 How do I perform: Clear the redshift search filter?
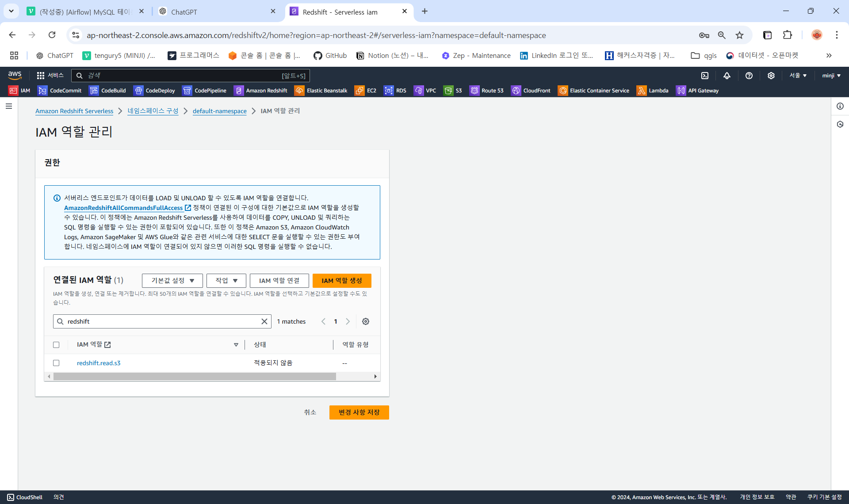[264, 321]
